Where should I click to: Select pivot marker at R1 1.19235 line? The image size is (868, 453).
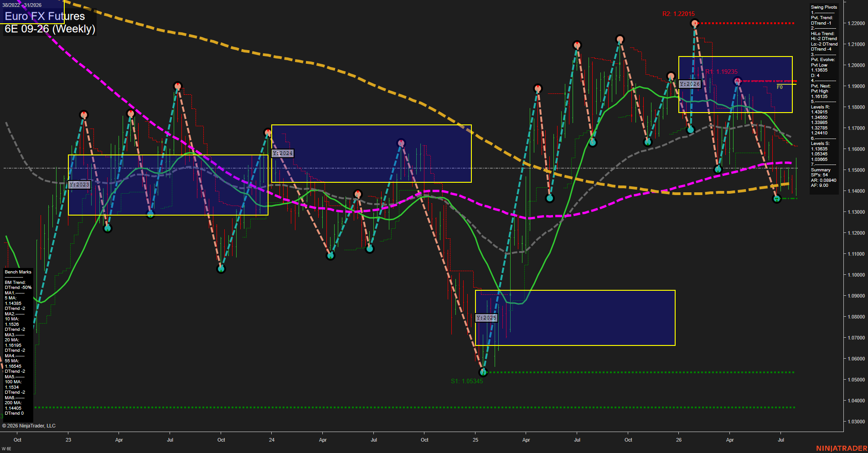point(738,81)
